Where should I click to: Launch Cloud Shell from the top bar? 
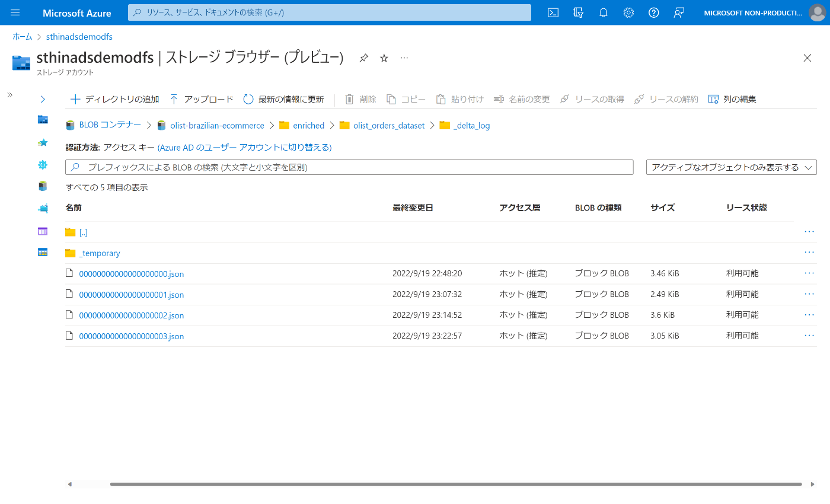[553, 12]
